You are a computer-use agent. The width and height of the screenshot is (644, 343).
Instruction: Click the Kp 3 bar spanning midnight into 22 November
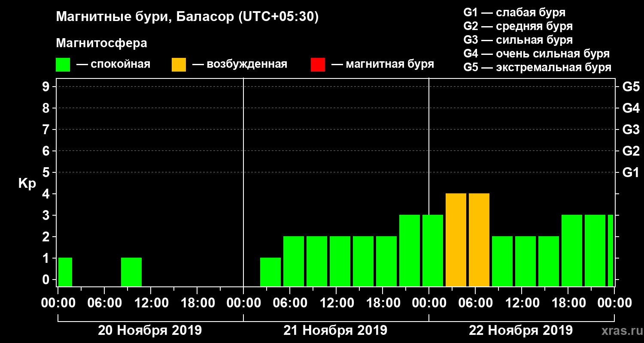433,250
